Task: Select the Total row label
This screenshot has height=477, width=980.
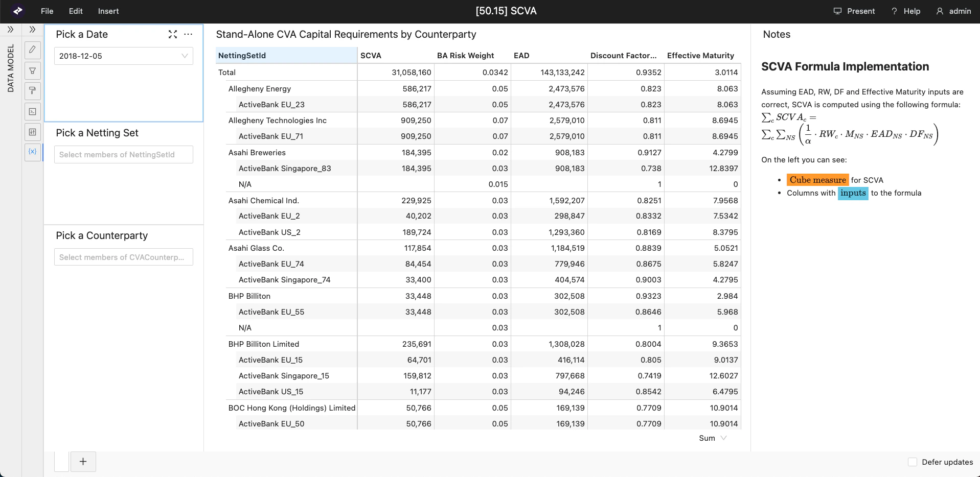Action: [227, 73]
